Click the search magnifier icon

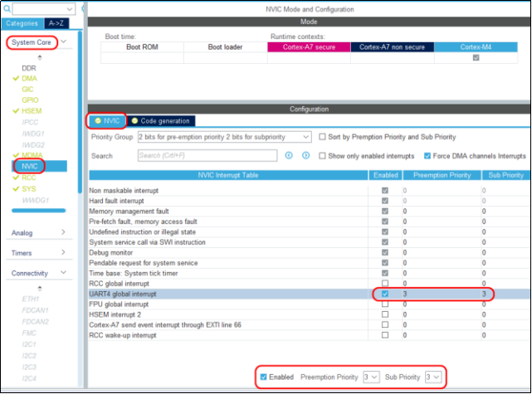pyautogui.click(x=7, y=9)
